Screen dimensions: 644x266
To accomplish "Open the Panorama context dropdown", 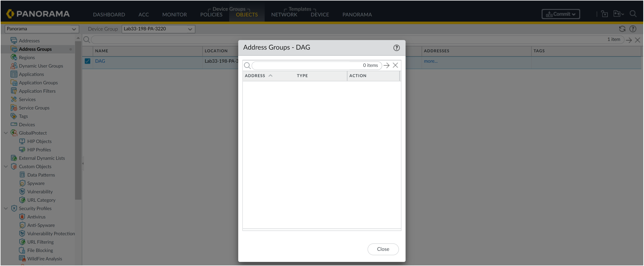I will point(41,29).
